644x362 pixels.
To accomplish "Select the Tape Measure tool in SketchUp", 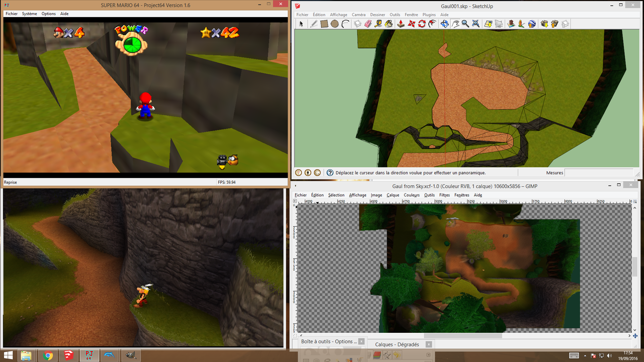I will click(378, 24).
